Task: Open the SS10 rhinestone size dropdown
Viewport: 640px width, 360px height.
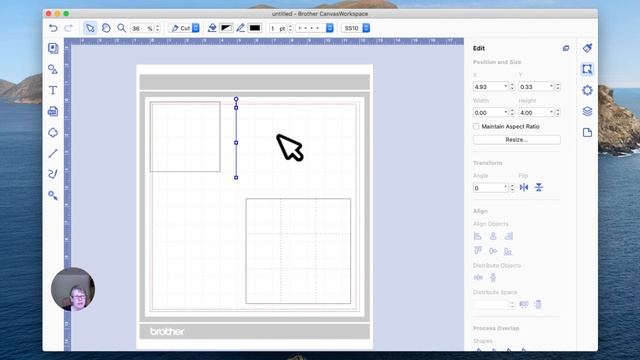Action: tap(356, 28)
